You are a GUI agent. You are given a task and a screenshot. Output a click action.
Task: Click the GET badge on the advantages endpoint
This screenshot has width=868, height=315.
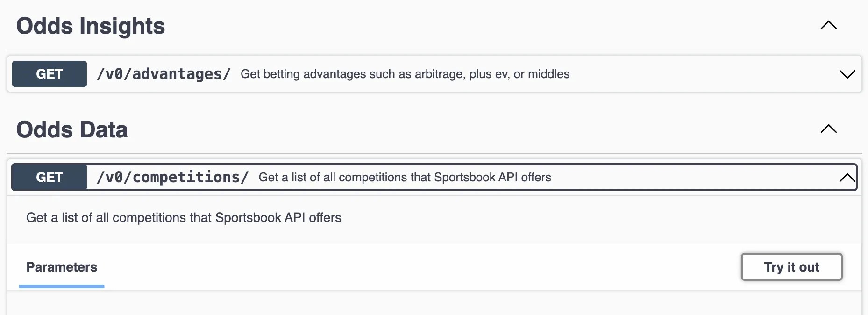pyautogui.click(x=49, y=73)
